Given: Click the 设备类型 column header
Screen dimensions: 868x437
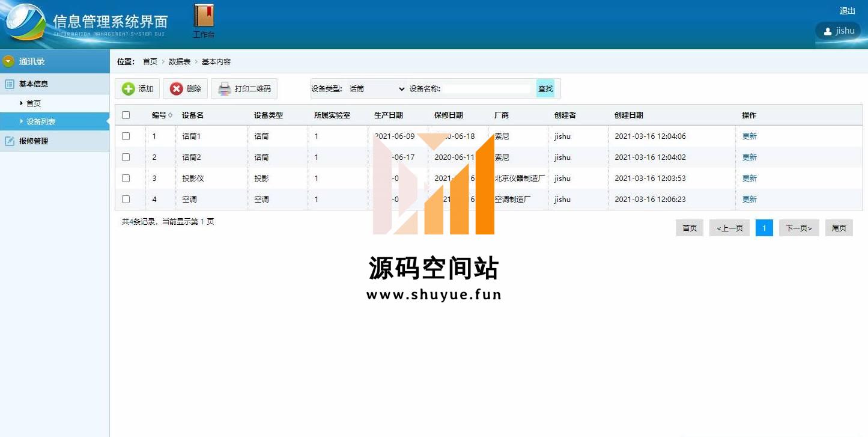Looking at the screenshot, I should click(x=269, y=115).
